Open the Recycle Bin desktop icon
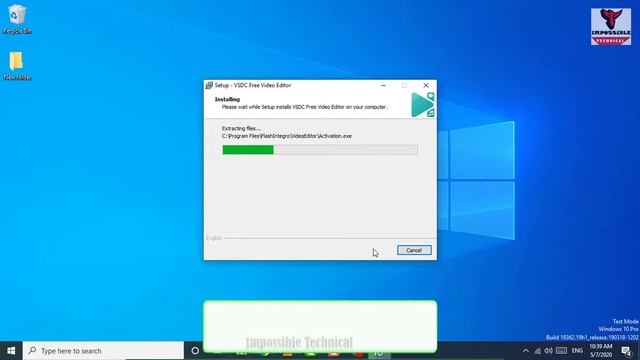 tap(17, 19)
